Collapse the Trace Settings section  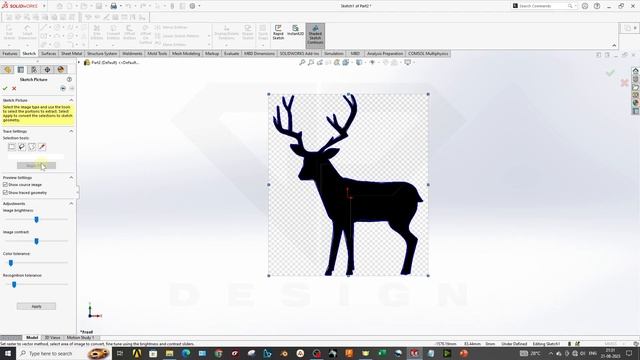tap(71, 131)
